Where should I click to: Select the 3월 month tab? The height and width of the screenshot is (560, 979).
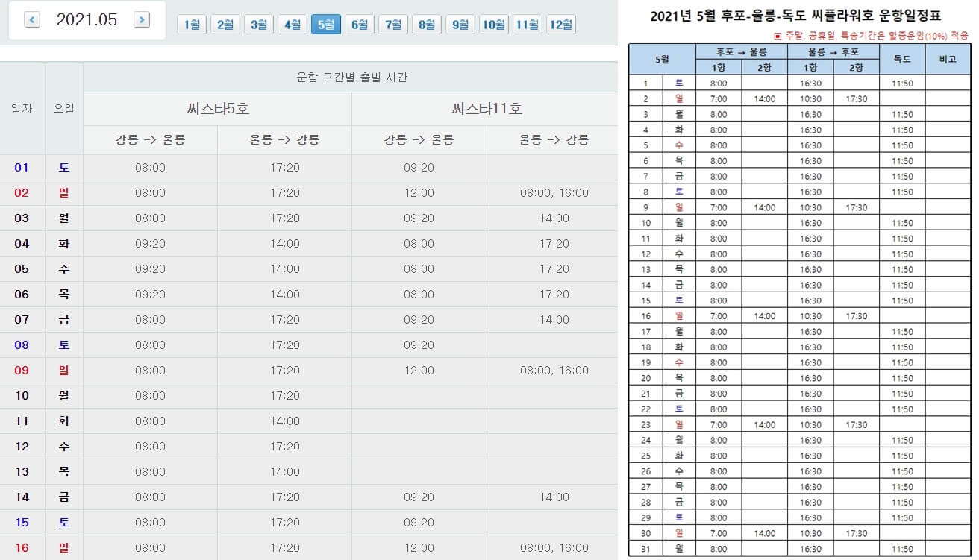259,25
